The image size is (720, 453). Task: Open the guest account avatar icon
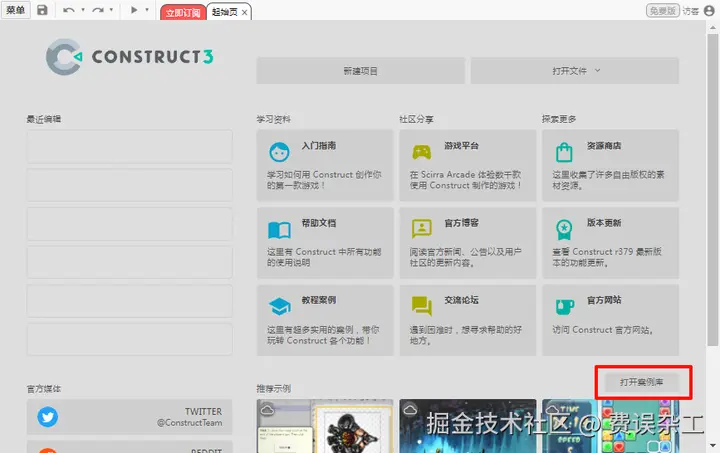point(709,11)
